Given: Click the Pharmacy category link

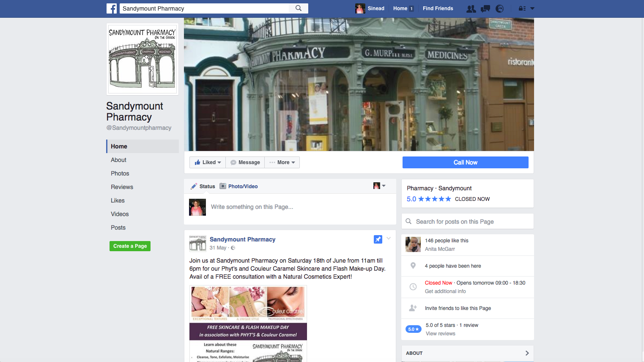Looking at the screenshot, I should [x=420, y=188].
